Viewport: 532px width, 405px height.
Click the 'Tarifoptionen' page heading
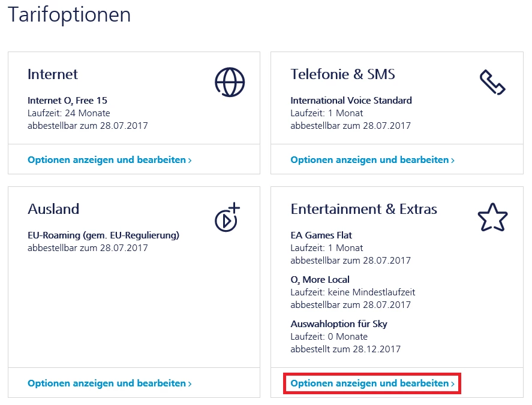[x=69, y=14]
